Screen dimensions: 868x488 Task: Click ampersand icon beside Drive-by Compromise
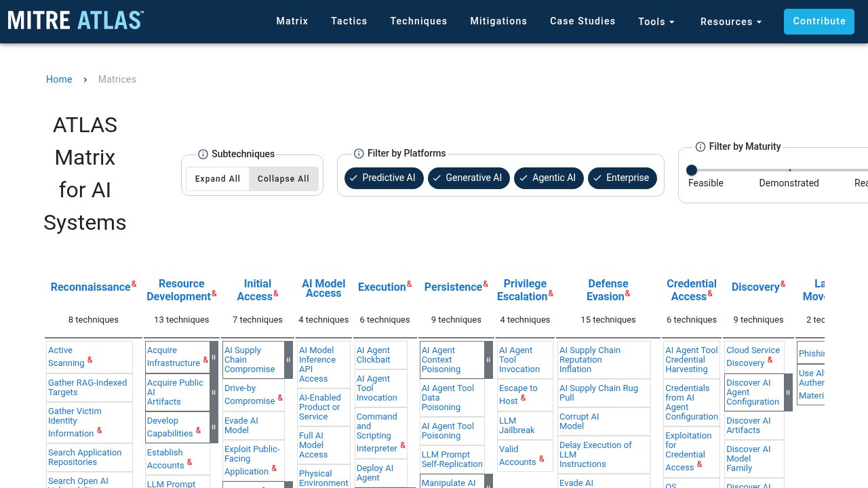[x=280, y=398]
